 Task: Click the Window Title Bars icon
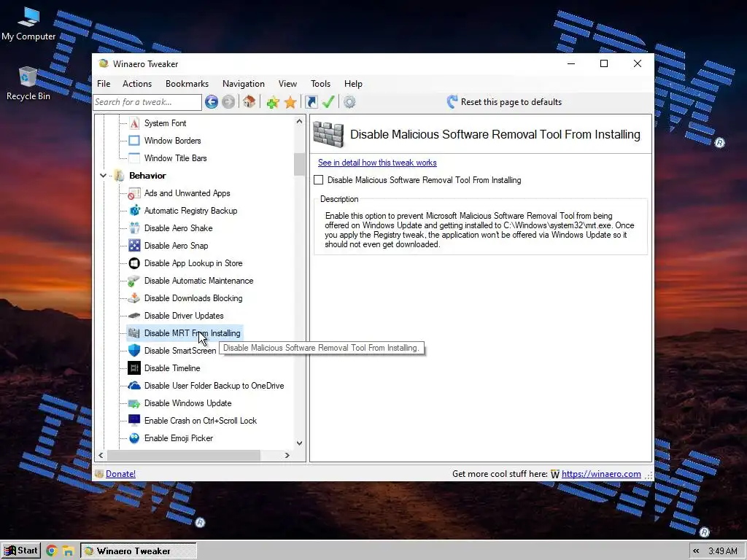[134, 158]
